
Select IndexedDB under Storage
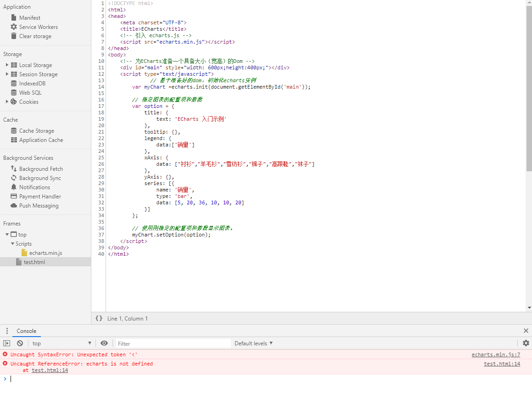tap(32, 83)
